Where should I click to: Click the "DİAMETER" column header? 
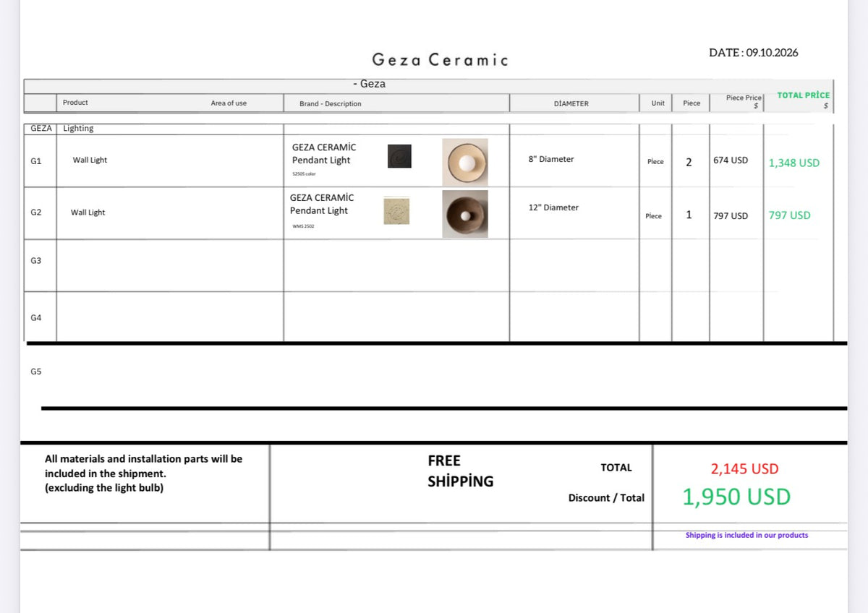pyautogui.click(x=571, y=104)
